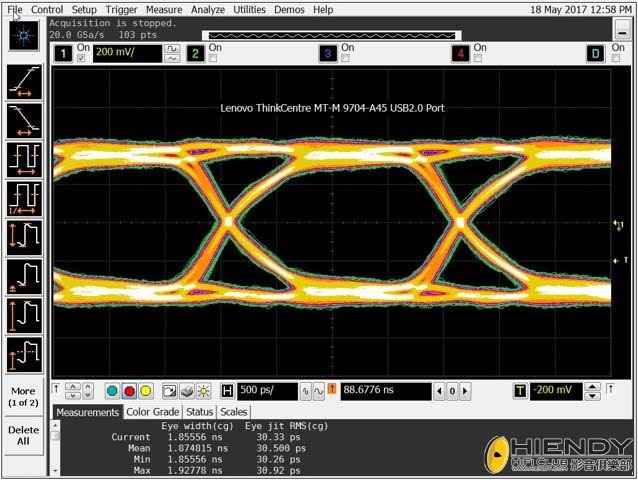Click channel 1 scale field 200 mV/
Viewport: 638px width, 480px height.
(x=127, y=54)
